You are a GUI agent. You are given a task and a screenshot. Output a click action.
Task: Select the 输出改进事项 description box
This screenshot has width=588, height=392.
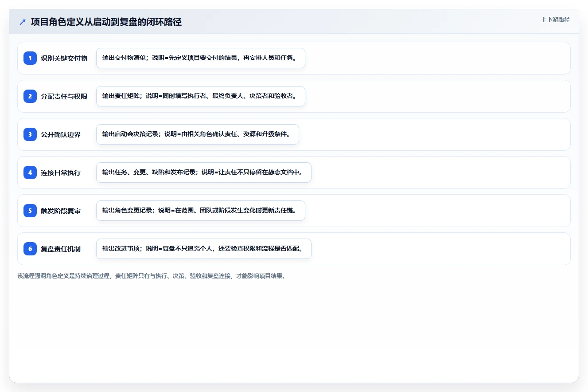[204, 249]
